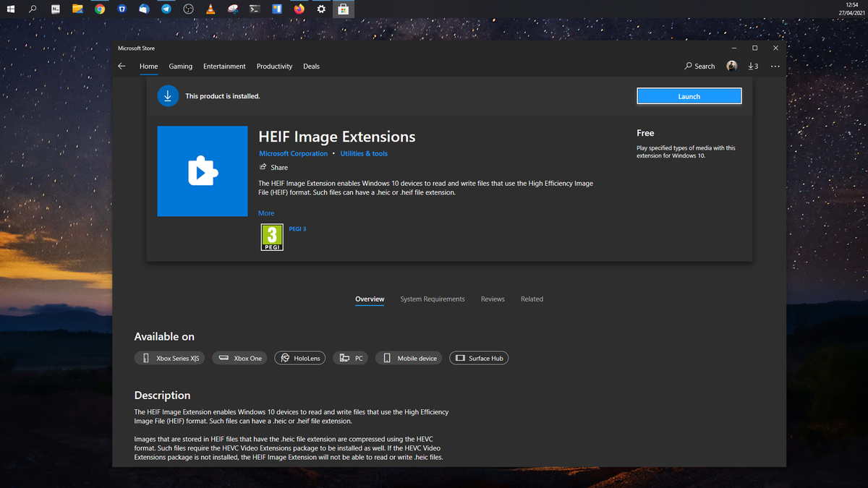Open VLC media player from the taskbar
This screenshot has height=488, width=868.
coord(210,9)
